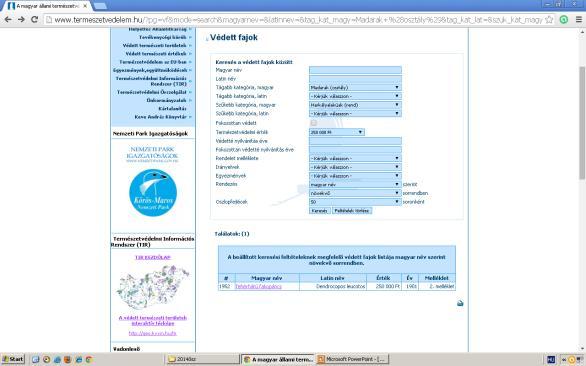Click the Hungary map thumbnail under TIR
This screenshot has height=366, width=586.
pyautogui.click(x=153, y=286)
